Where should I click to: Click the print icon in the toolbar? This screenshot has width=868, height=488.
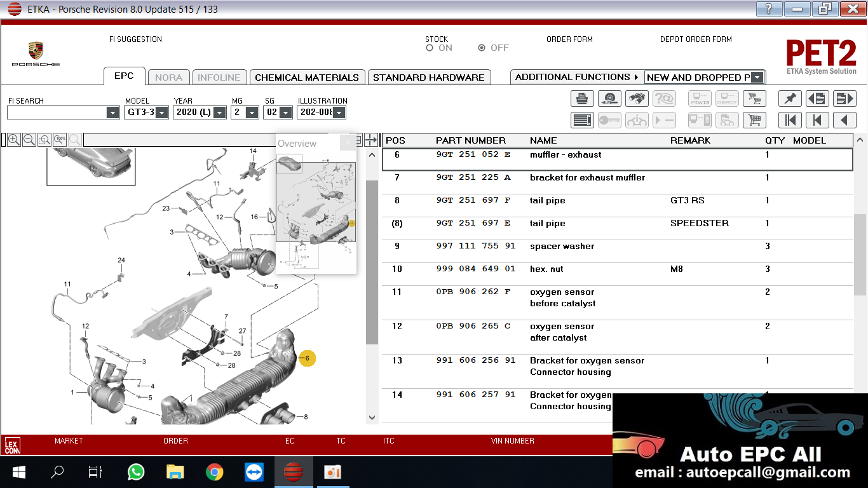[x=582, y=98]
